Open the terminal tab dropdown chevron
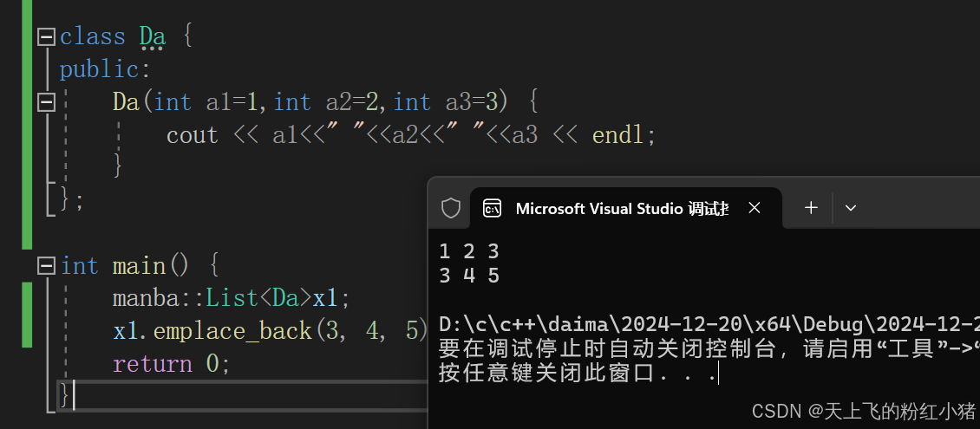980x429 pixels. [x=850, y=208]
